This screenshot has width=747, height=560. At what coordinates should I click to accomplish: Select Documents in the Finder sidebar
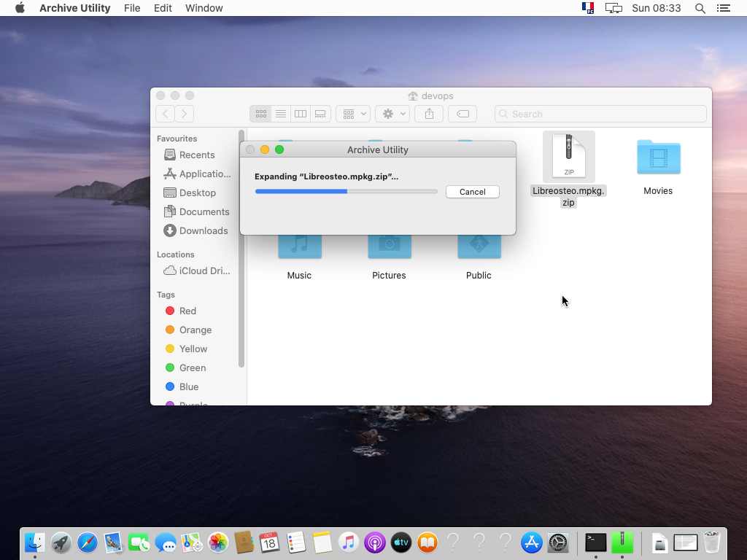pyautogui.click(x=196, y=212)
